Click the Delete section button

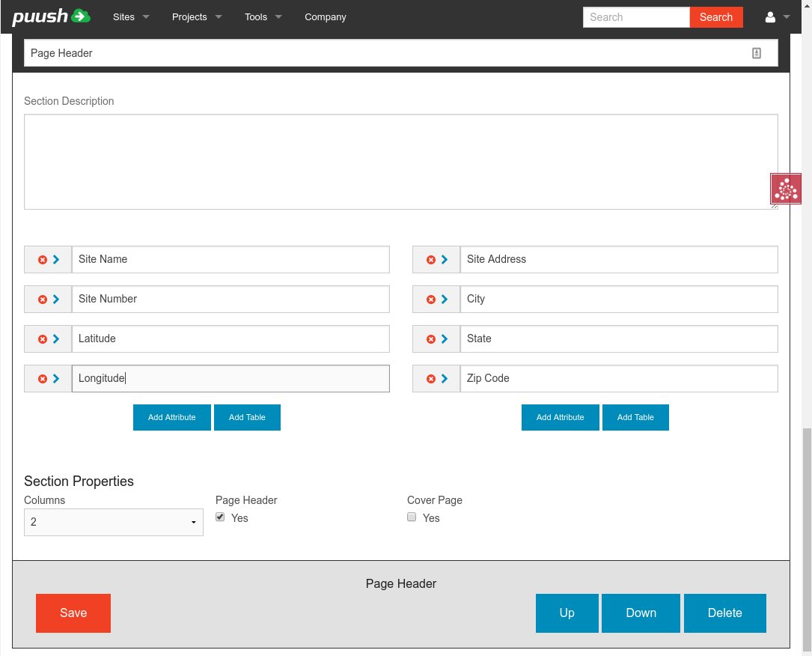724,613
